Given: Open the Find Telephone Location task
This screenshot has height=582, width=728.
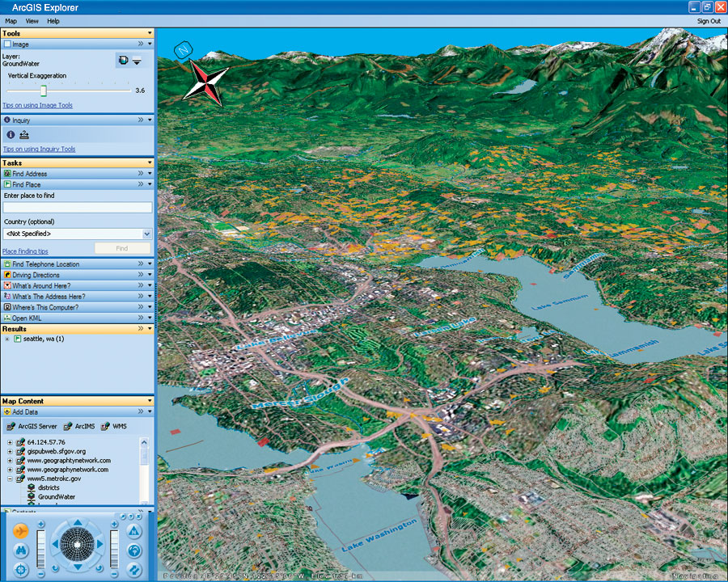Looking at the screenshot, I should (x=45, y=264).
